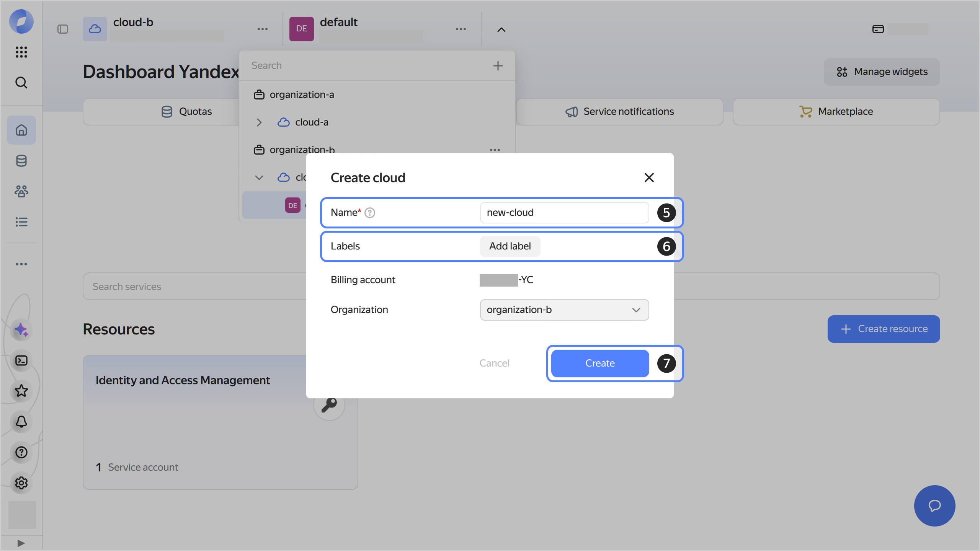This screenshot has width=980, height=551.
Task: Open the favorites star icon
Action: 21,391
